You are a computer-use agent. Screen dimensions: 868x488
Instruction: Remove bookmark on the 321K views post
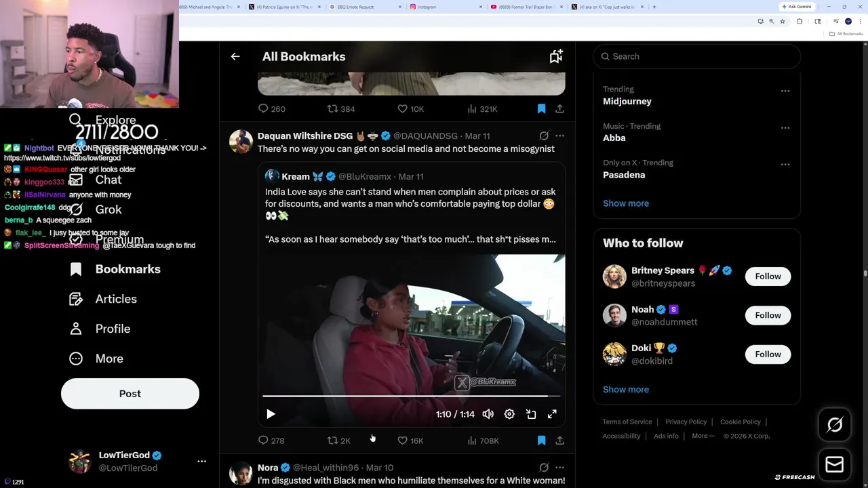point(541,108)
